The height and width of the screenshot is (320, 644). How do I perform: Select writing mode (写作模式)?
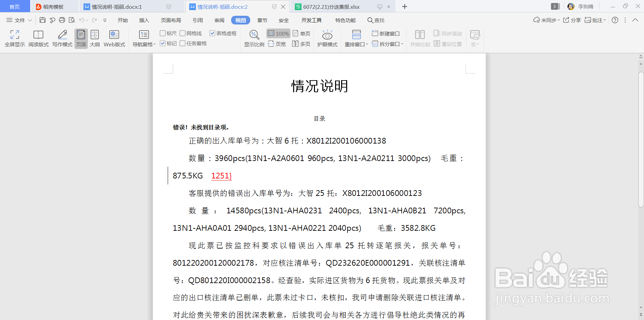coord(62,38)
